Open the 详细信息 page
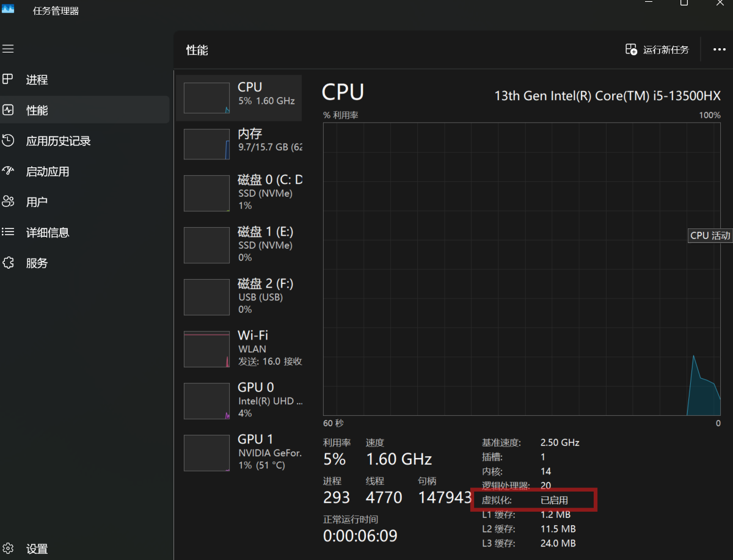Image resolution: width=733 pixels, height=560 pixels. pos(84,232)
